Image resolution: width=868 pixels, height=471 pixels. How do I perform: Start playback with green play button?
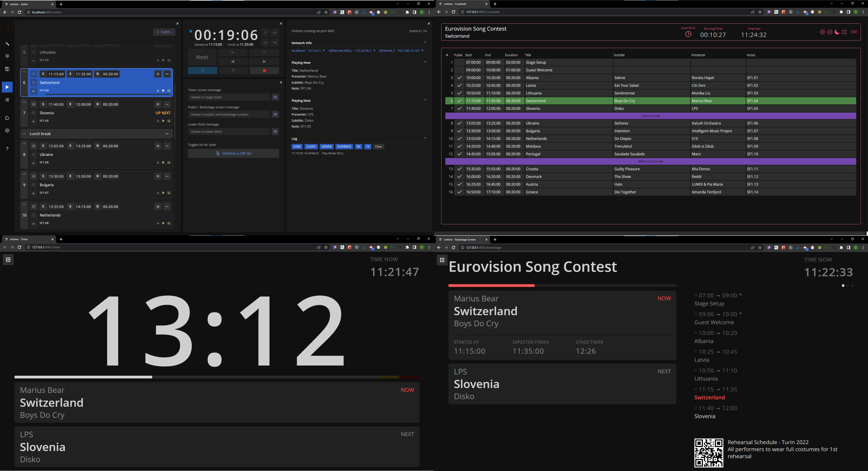(x=233, y=52)
